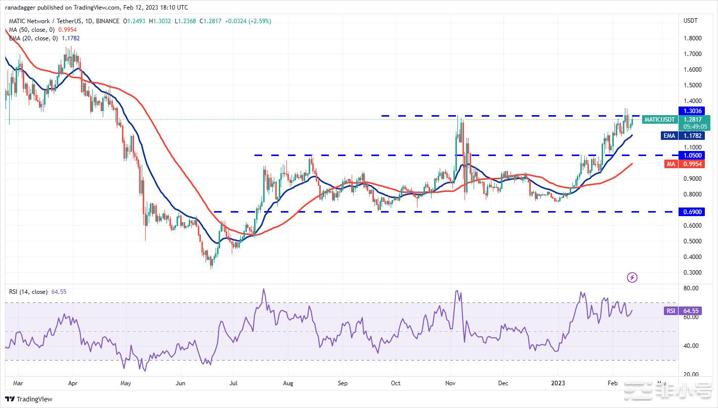Viewport: 718px width, 408px height.
Task: Click the red MA tag on price axis
Action: [x=649, y=164]
